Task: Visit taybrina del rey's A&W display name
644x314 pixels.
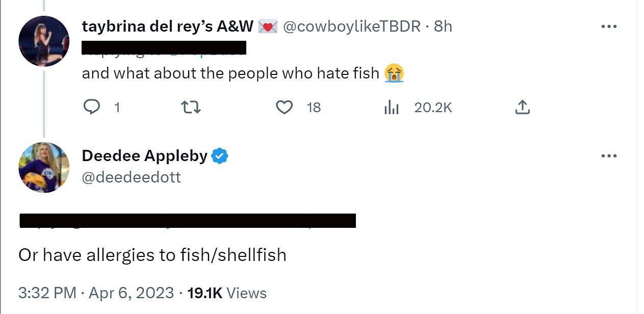Action: pyautogui.click(x=167, y=27)
